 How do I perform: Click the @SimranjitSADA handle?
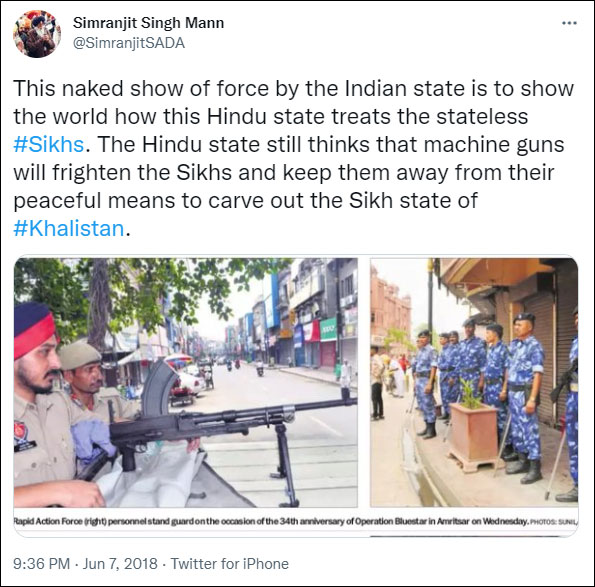[129, 43]
